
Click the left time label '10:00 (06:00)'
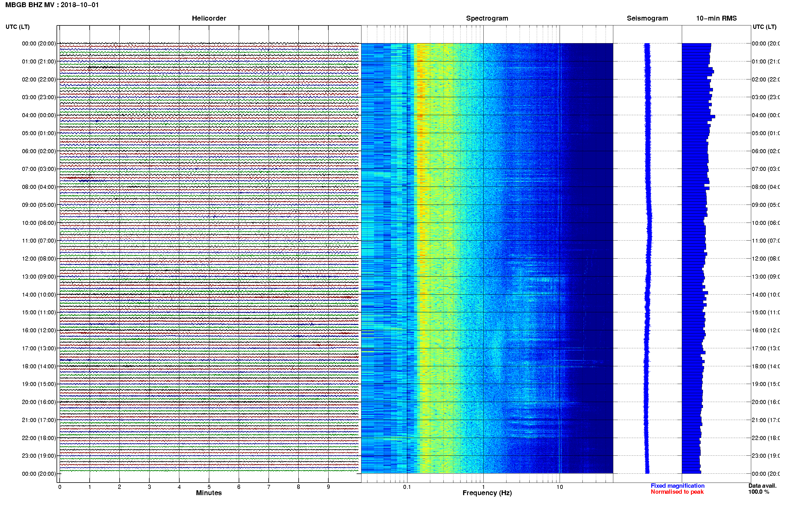point(39,223)
